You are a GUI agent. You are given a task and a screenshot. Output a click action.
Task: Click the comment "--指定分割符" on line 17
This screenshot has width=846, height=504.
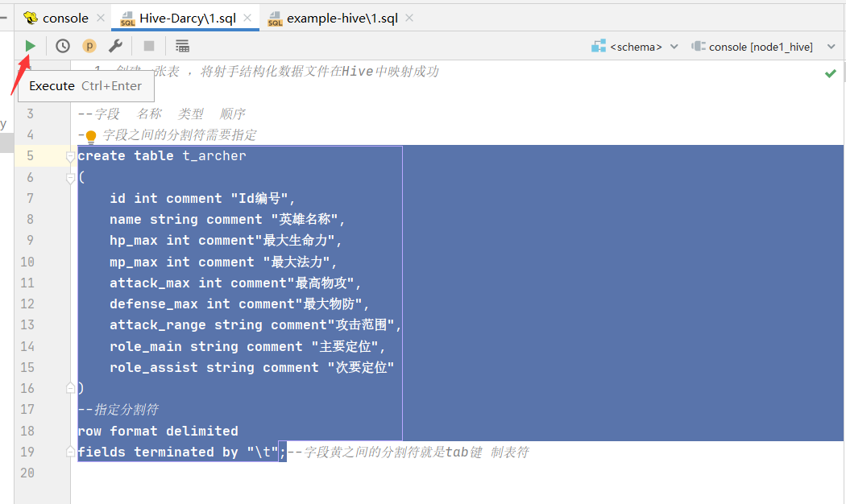point(118,410)
